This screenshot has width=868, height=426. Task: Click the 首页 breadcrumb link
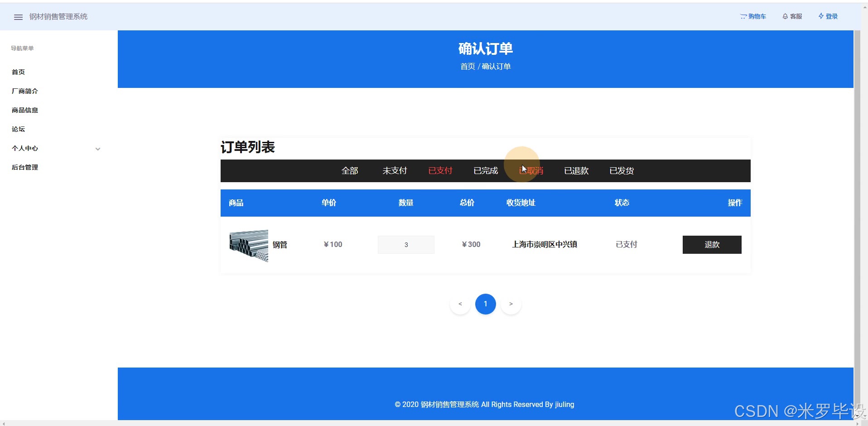tap(467, 66)
